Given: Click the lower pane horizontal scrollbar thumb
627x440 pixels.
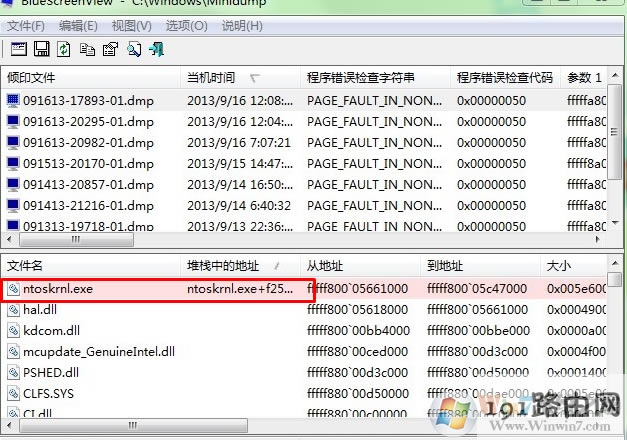Looking at the screenshot, I should click(133, 425).
